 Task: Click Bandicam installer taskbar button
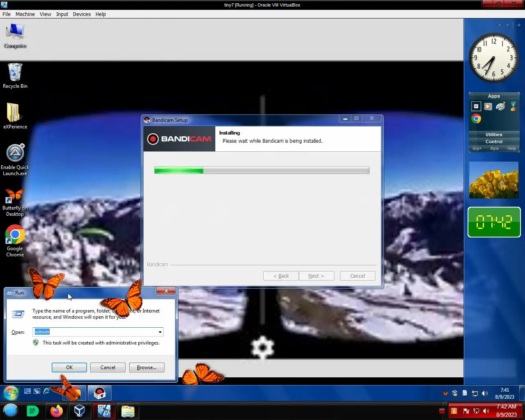tap(100, 393)
